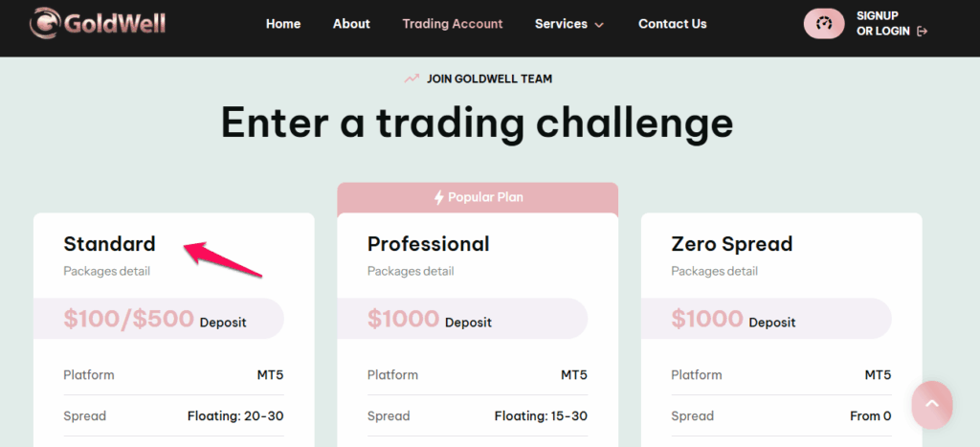Image resolution: width=980 pixels, height=447 pixels.
Task: Open the About page
Action: 351,24
